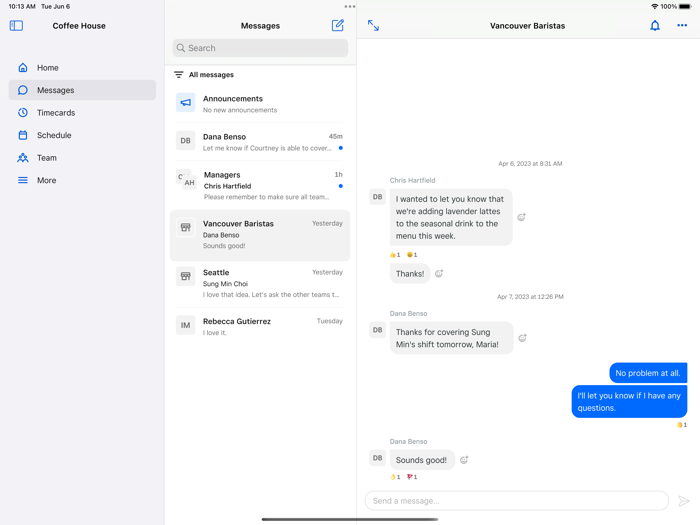Click the Send a message field

(x=517, y=501)
